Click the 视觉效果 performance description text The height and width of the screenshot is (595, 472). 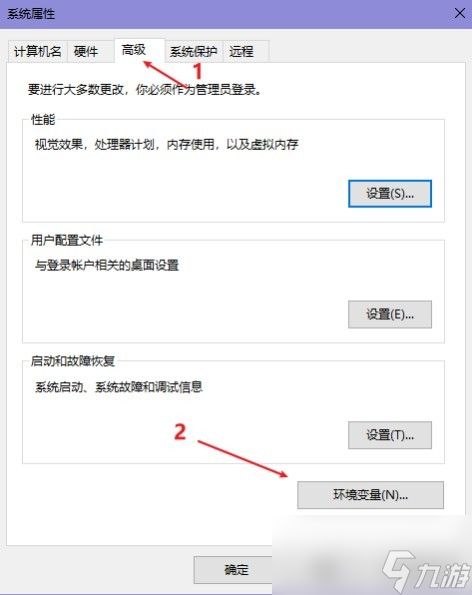click(167, 145)
